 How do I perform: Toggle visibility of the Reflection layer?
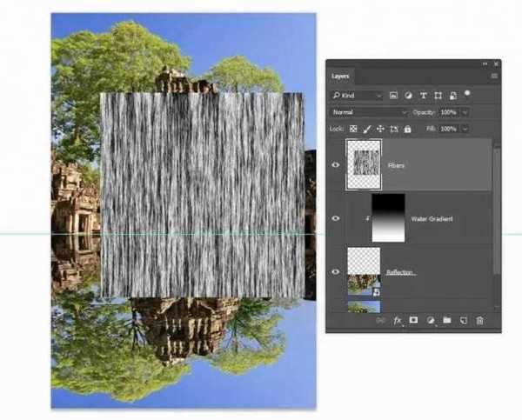(336, 271)
